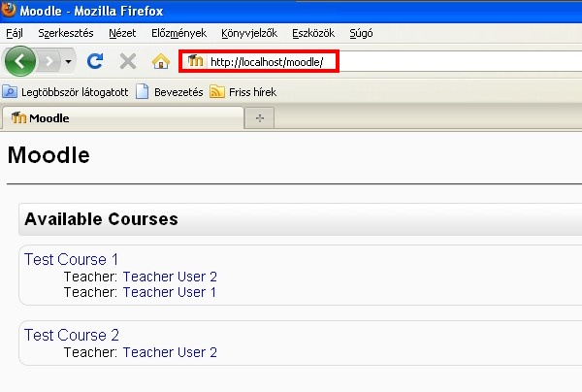Open the Bevezetés bookmark

169,91
